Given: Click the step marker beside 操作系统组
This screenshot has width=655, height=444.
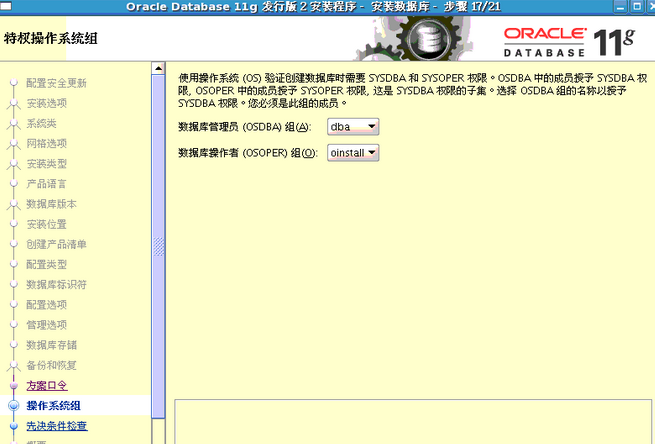Looking at the screenshot, I should coord(13,406).
